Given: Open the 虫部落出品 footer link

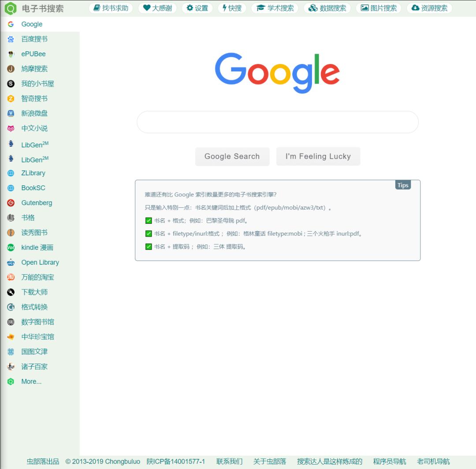Looking at the screenshot, I should pos(43,461).
